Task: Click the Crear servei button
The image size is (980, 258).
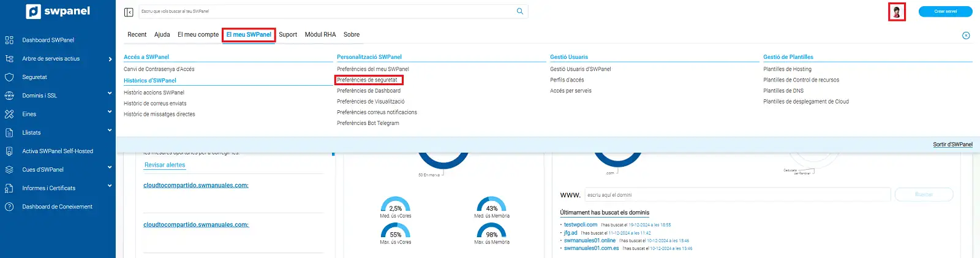Action: [x=945, y=12]
